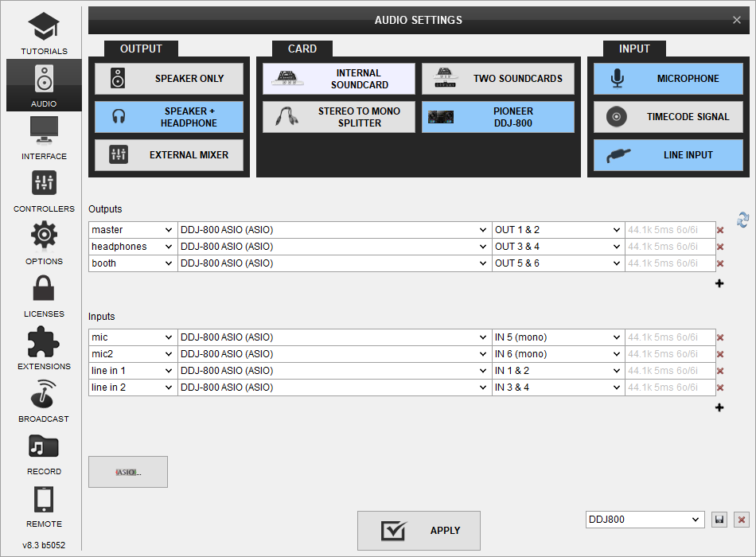Enable the External Mixer output option
The width and height of the screenshot is (756, 557).
pyautogui.click(x=169, y=155)
